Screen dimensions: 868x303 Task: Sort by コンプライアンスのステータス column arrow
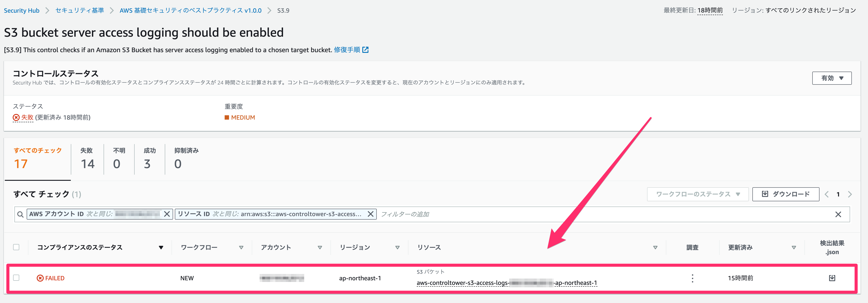coord(161,248)
